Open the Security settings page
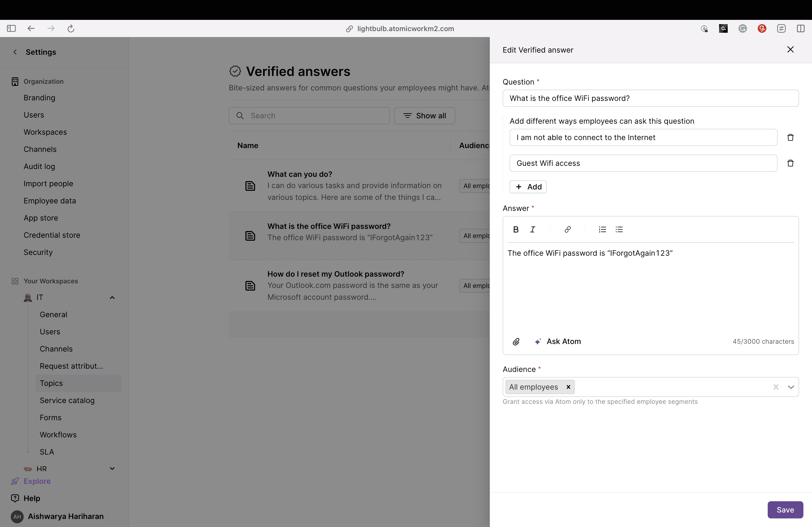 [x=38, y=252]
